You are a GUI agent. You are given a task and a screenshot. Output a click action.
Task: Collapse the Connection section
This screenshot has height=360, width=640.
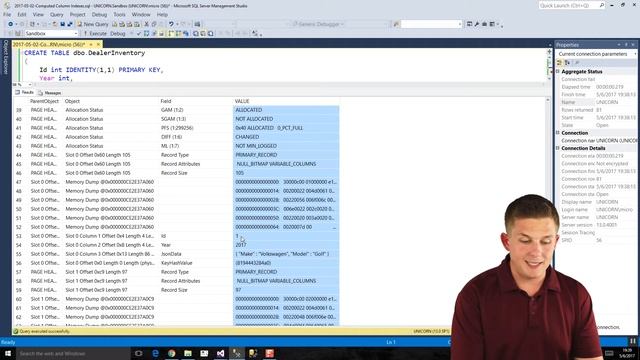(x=558, y=133)
